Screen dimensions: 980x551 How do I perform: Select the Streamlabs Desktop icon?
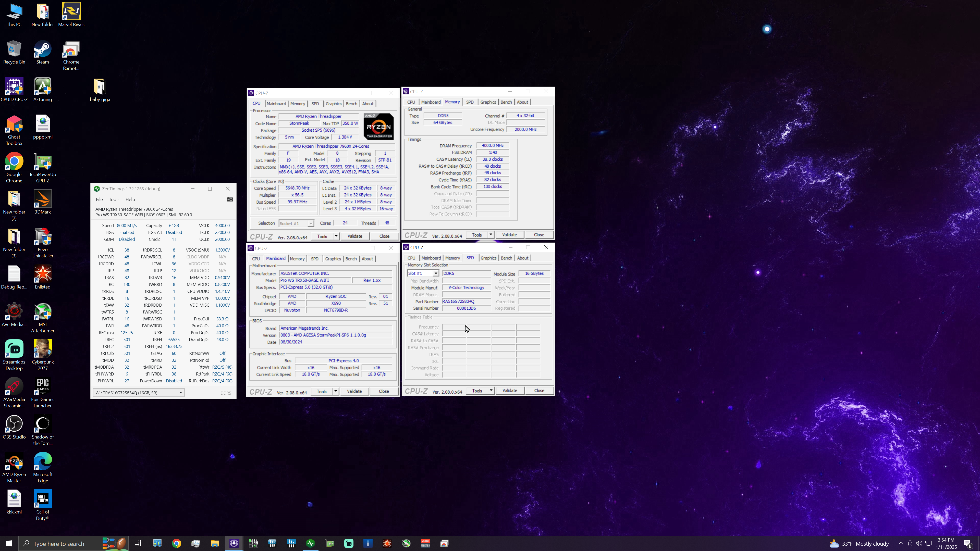[x=14, y=355]
